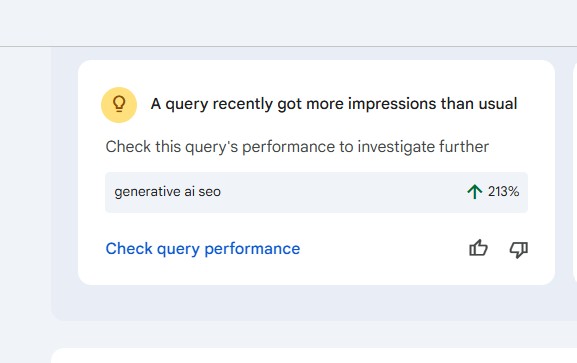Screen dimensions: 577x363
Task: Click the words "investigate further" in the description
Action: pos(423,147)
